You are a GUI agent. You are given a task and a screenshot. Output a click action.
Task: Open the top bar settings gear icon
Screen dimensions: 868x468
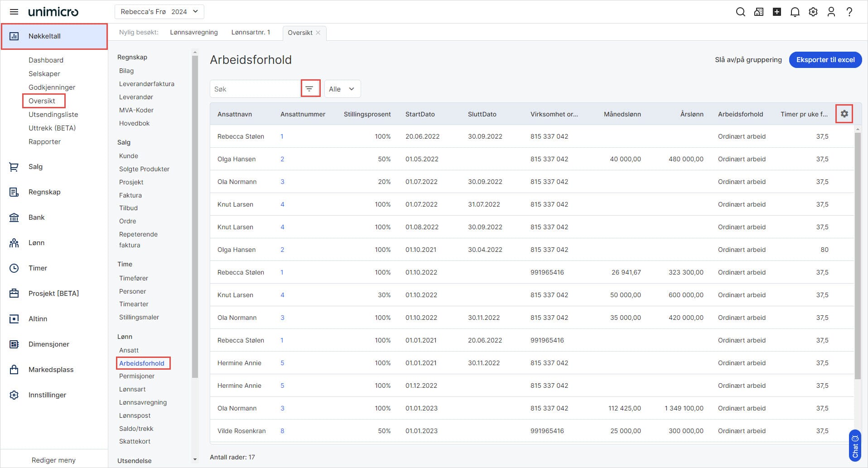pos(813,12)
